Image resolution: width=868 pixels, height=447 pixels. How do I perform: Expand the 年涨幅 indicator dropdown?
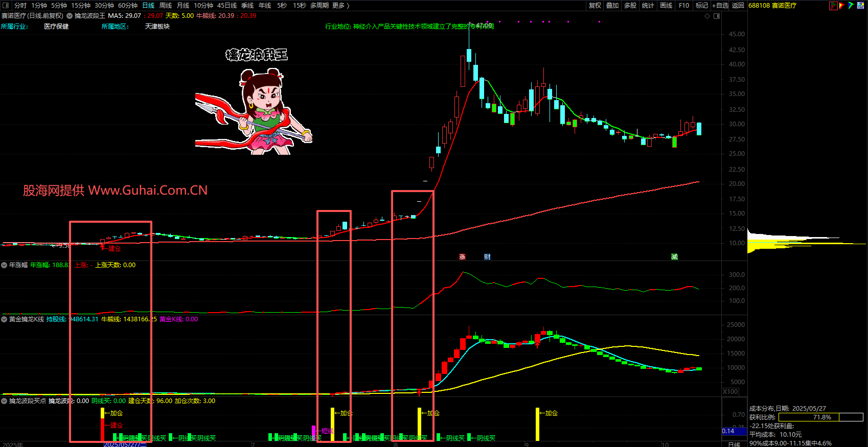click(4, 265)
